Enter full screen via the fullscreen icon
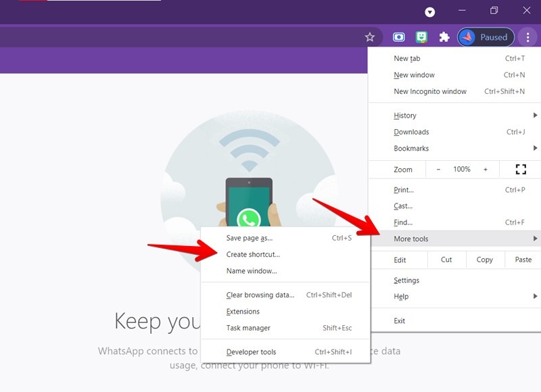Image resolution: width=541 pixels, height=392 pixels. point(521,169)
